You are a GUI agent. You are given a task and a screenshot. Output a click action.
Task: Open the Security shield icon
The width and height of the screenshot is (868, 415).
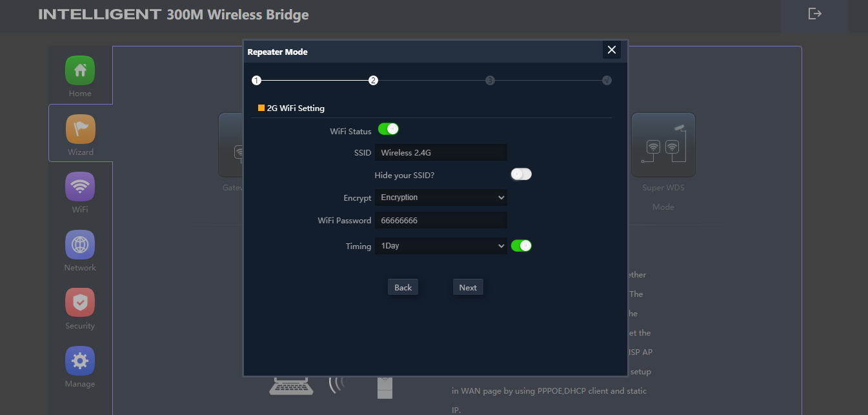click(x=80, y=303)
